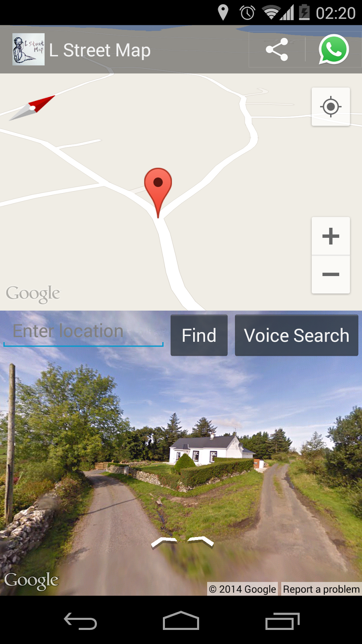Focus the Enter location field
Screen dimensions: 362x644
(x=83, y=332)
